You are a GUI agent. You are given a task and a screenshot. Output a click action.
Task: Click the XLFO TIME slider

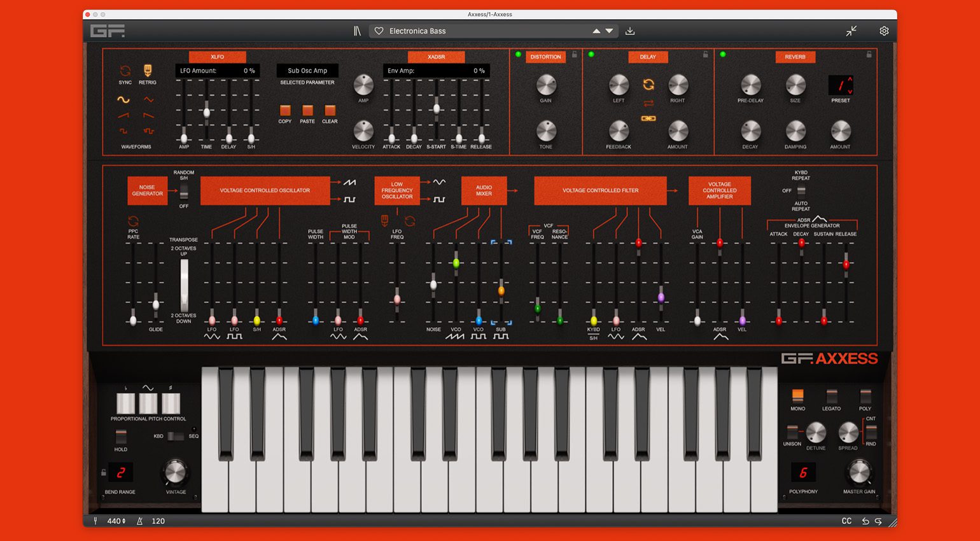pos(206,112)
